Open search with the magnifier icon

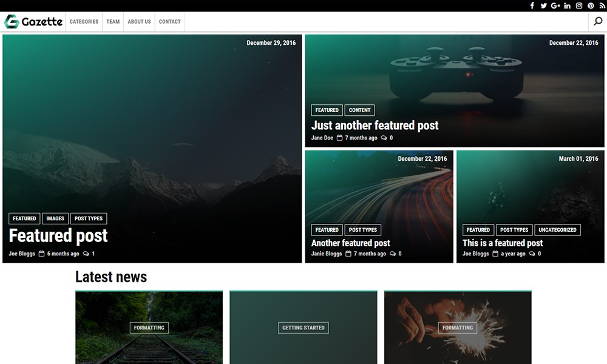(598, 21)
